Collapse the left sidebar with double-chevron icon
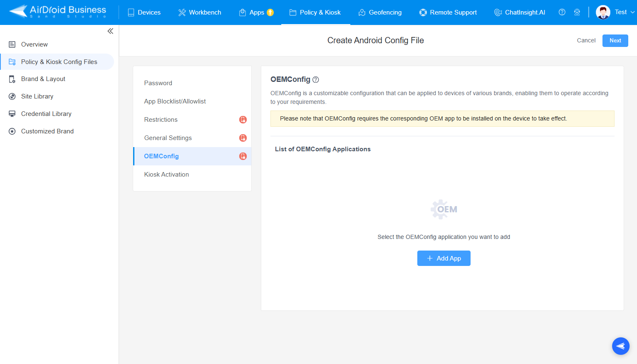 coord(110,31)
